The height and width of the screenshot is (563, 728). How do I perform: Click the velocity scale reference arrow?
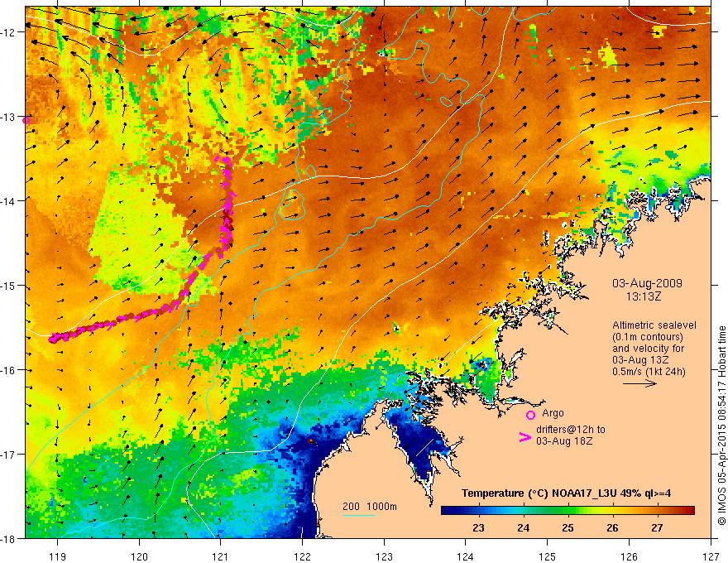click(639, 383)
